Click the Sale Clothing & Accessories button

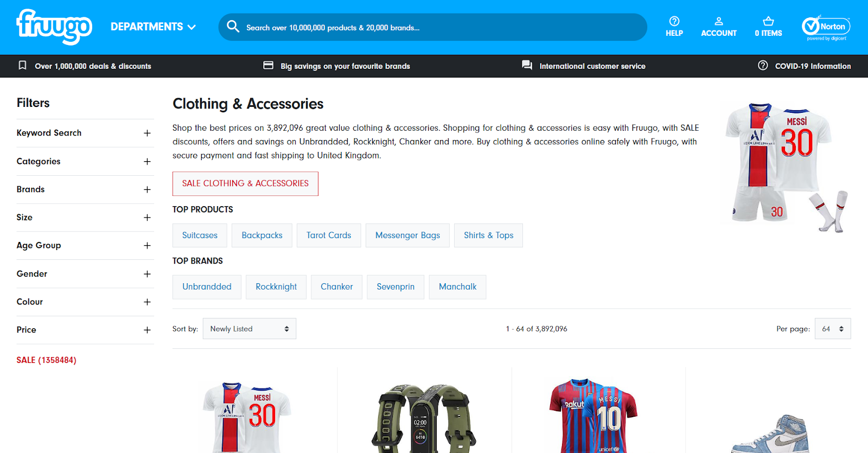[x=245, y=183]
